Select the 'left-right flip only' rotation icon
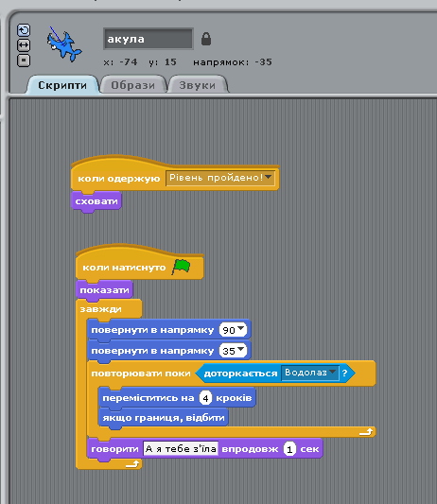 click(24, 45)
